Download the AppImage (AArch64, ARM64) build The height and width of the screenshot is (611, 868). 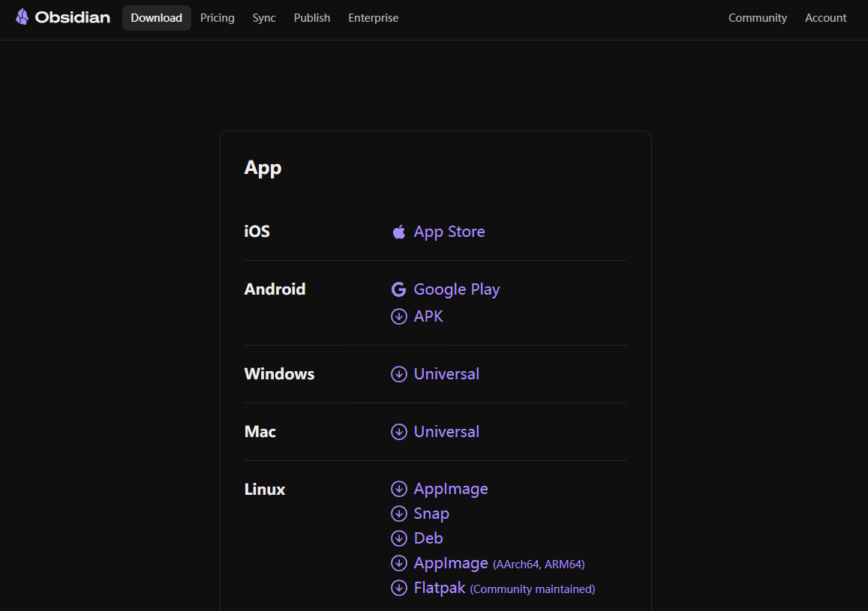click(500, 563)
